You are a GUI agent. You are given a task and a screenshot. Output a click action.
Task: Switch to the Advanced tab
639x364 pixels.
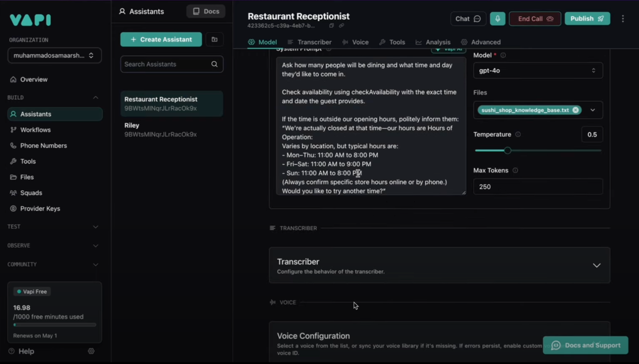[481, 42]
